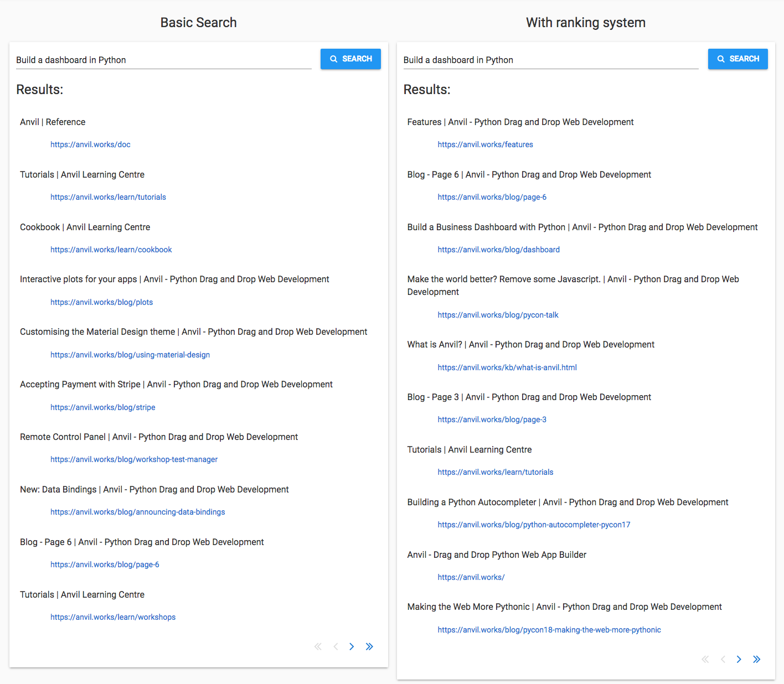The height and width of the screenshot is (684, 784).
Task: Jump to first page in Basic Search panel
Action: click(318, 646)
